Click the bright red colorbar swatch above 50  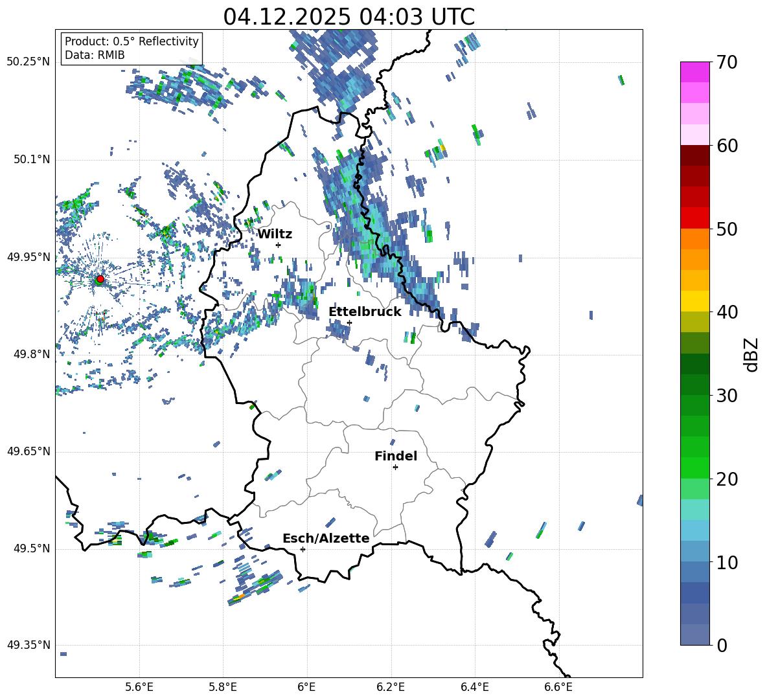click(694, 218)
